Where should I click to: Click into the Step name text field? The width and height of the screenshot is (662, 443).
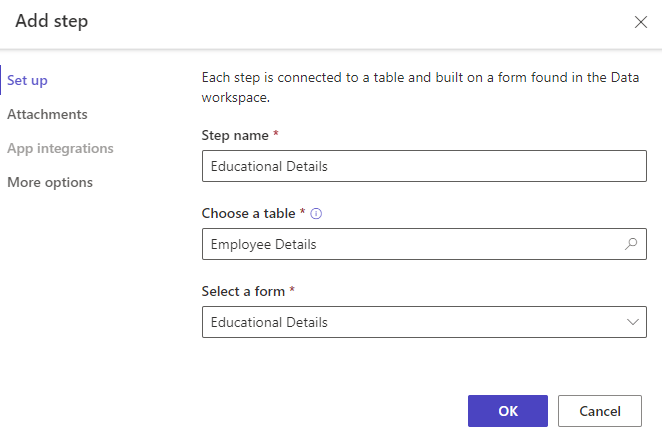[423, 166]
